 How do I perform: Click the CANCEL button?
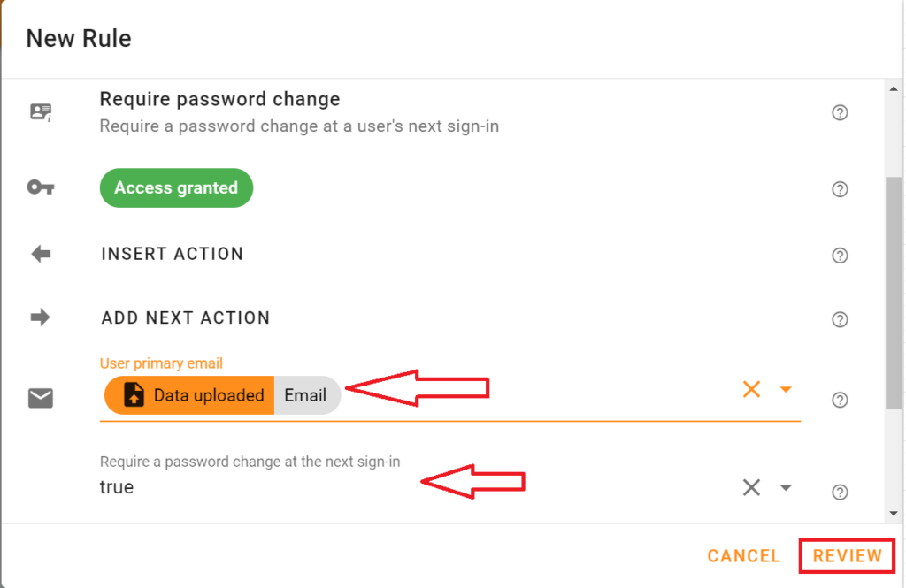point(743,556)
